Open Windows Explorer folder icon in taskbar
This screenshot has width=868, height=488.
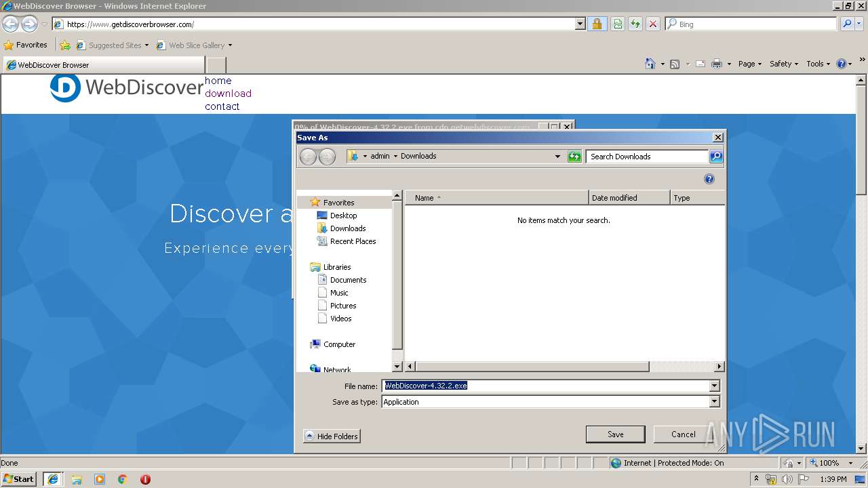[x=77, y=479]
